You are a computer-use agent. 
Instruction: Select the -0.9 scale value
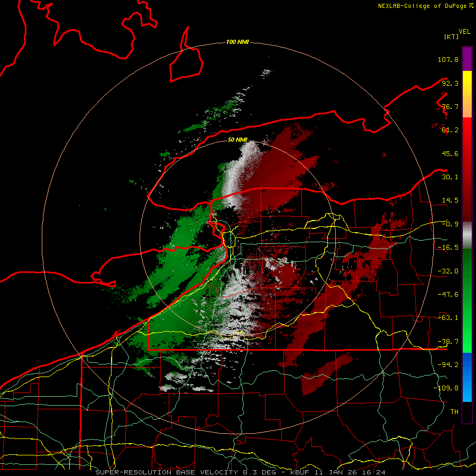[x=450, y=224]
